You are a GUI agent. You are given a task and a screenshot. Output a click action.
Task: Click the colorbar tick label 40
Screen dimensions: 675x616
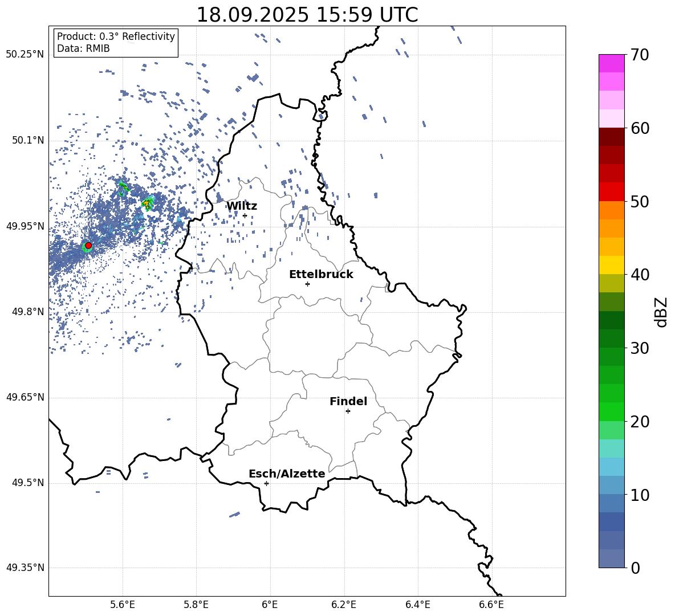pyautogui.click(x=640, y=275)
